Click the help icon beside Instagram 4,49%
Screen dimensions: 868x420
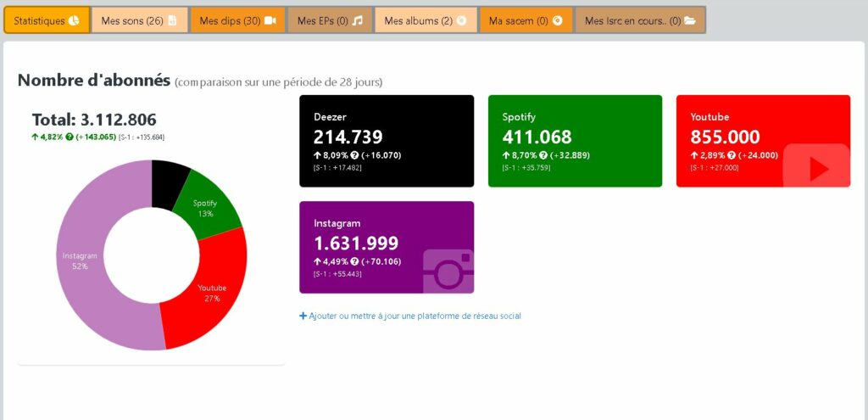[x=353, y=261]
